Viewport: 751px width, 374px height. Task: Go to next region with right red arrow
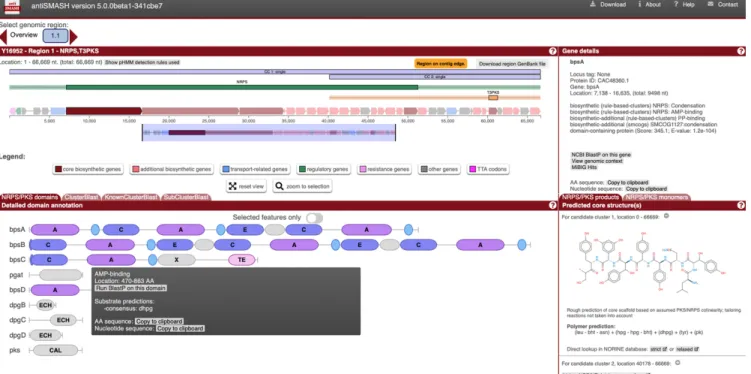click(73, 36)
